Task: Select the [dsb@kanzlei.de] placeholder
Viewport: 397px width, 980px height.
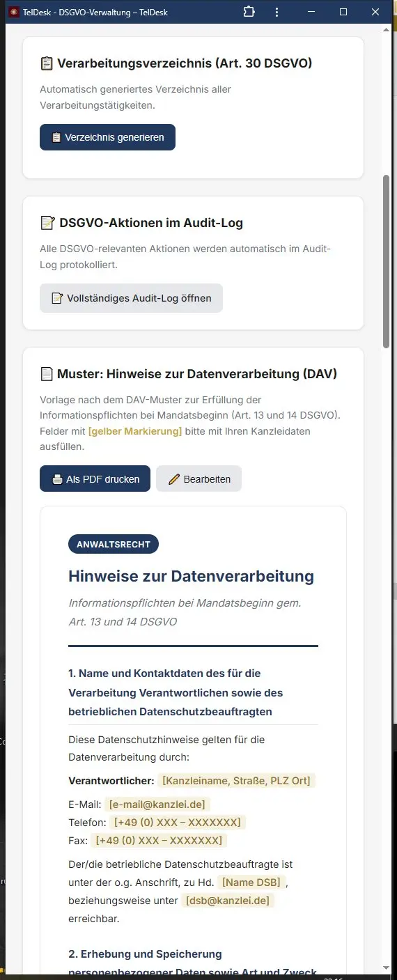Action: click(x=228, y=901)
